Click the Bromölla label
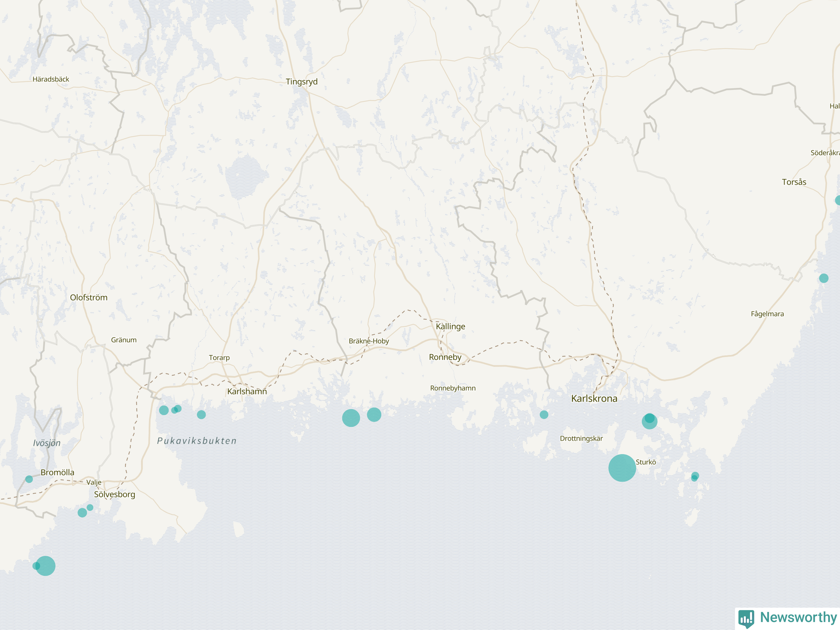840x630 pixels. [x=57, y=472]
